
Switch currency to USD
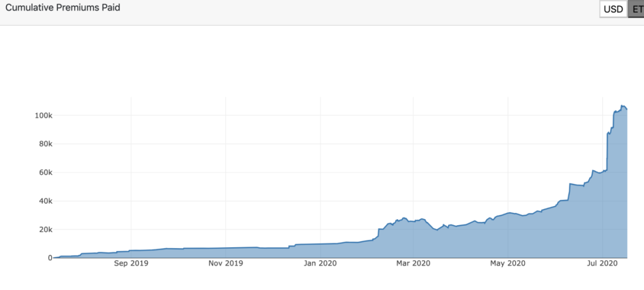pos(614,10)
